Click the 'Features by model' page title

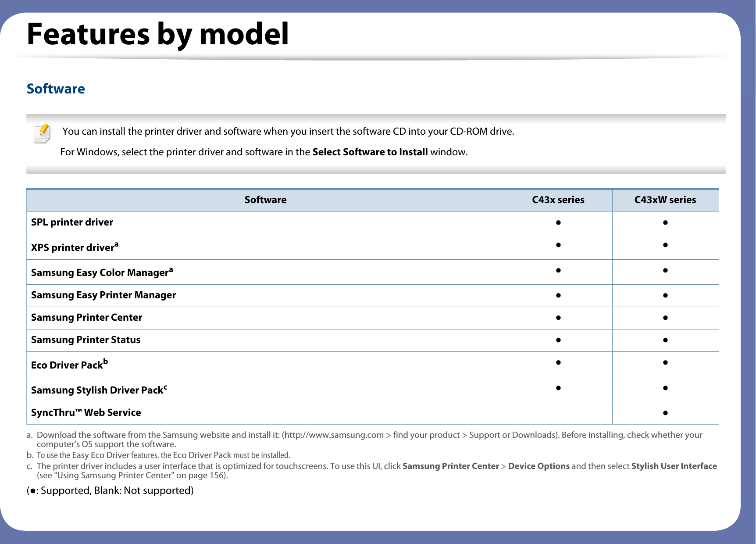[158, 34]
